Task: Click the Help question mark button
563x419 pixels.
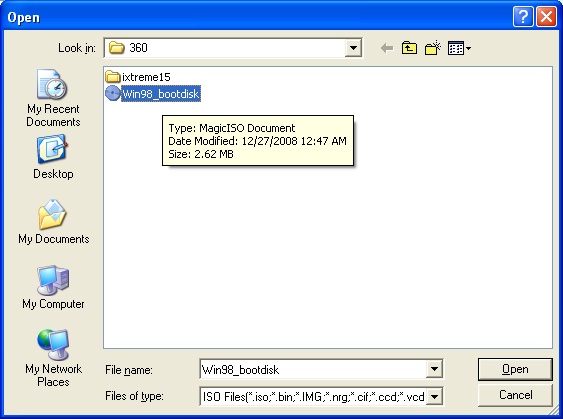Action: pos(523,17)
